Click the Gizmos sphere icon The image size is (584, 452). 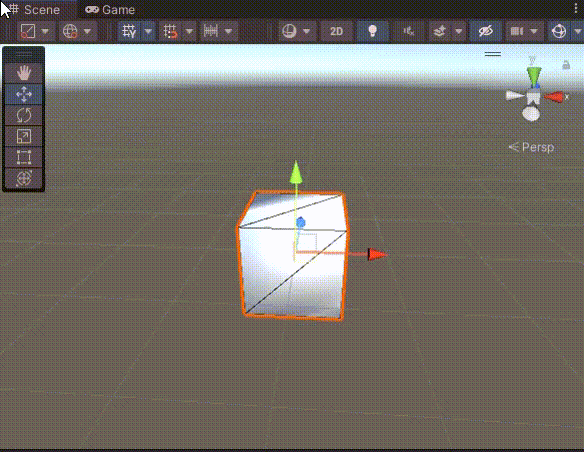click(559, 31)
